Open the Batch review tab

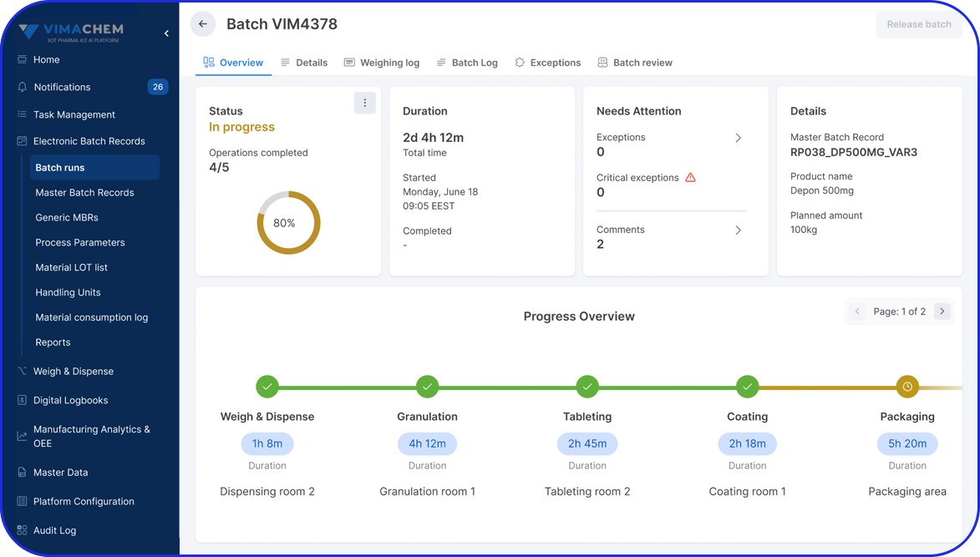click(635, 63)
